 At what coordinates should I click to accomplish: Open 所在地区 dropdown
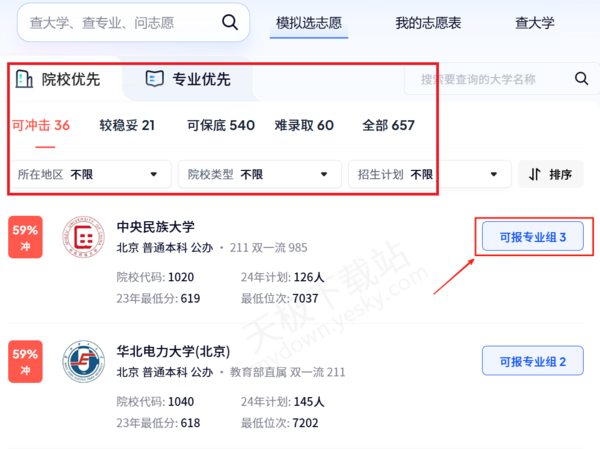point(90,174)
